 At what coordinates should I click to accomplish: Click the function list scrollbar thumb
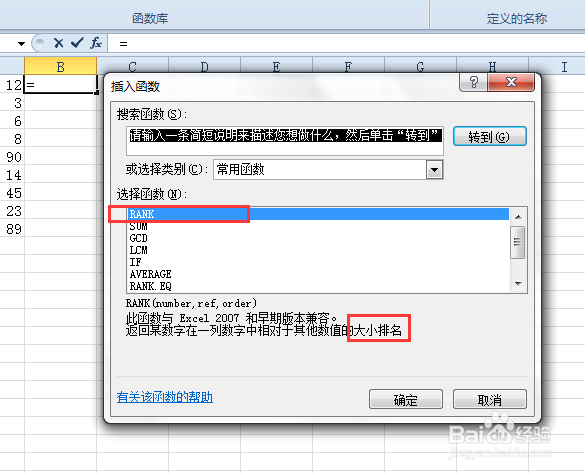coord(518,242)
